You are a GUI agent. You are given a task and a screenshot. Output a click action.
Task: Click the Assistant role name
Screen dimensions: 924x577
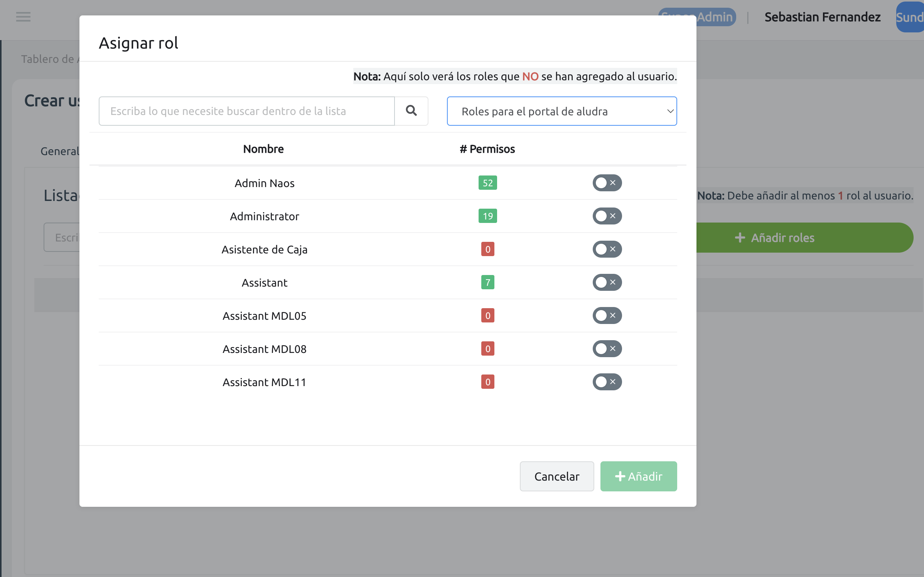[x=265, y=283]
